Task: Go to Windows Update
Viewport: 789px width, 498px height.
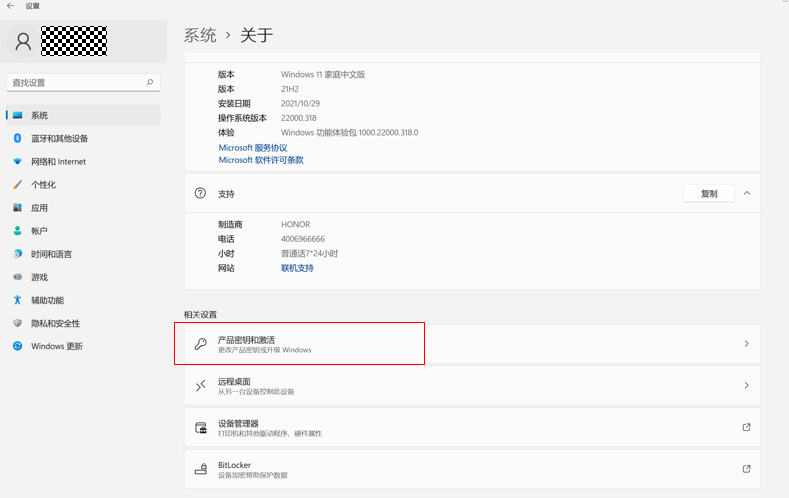Action: coord(56,346)
